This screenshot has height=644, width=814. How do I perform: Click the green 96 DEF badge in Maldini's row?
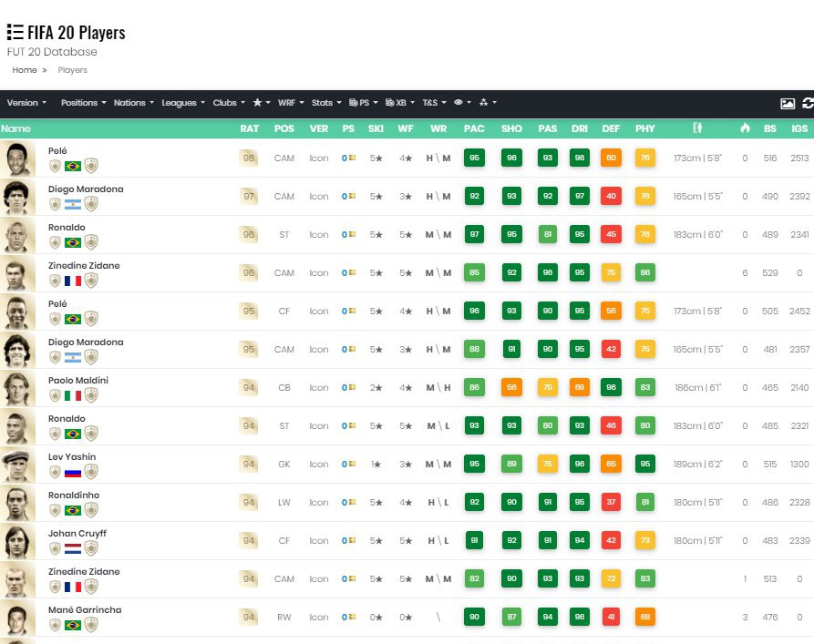pos(611,387)
